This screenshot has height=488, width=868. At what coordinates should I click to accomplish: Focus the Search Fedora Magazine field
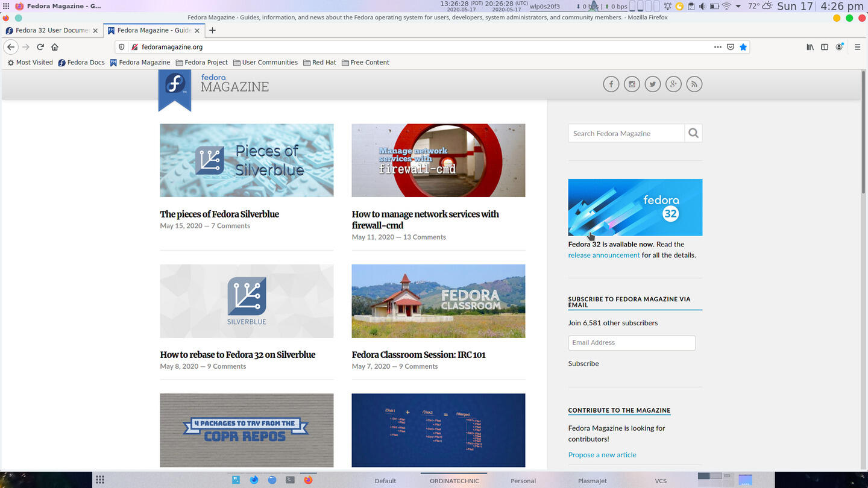(626, 133)
